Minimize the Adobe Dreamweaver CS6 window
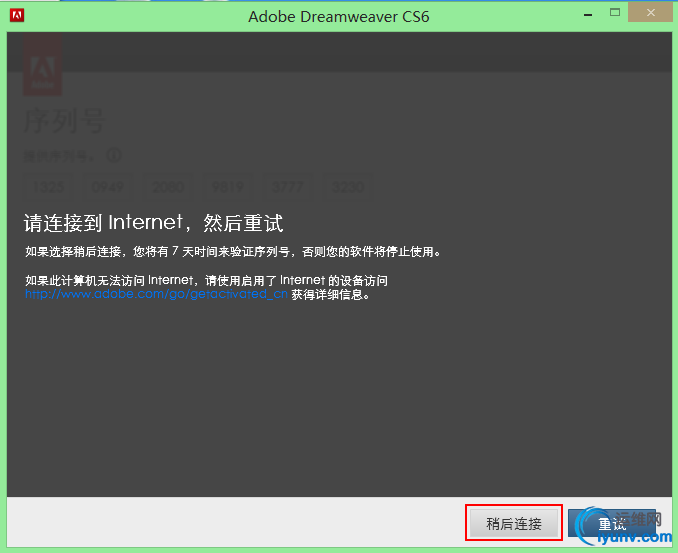 (x=588, y=15)
